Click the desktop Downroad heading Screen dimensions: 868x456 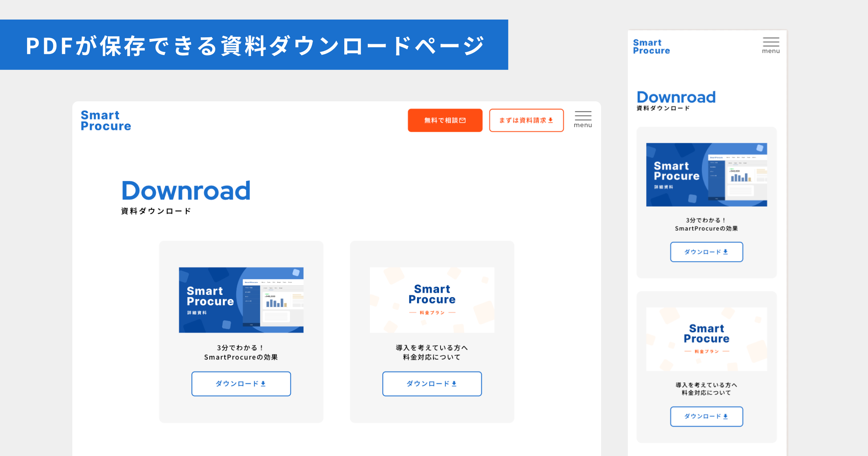tap(186, 190)
